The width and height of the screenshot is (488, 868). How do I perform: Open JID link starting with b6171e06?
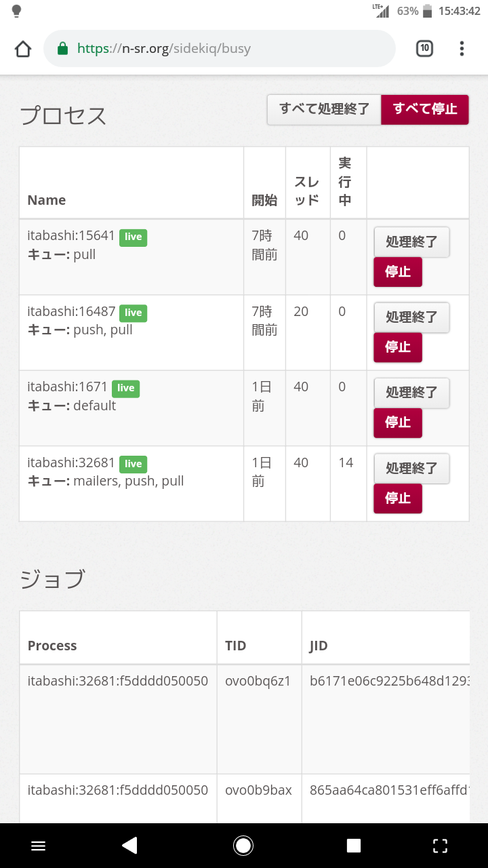click(x=386, y=681)
